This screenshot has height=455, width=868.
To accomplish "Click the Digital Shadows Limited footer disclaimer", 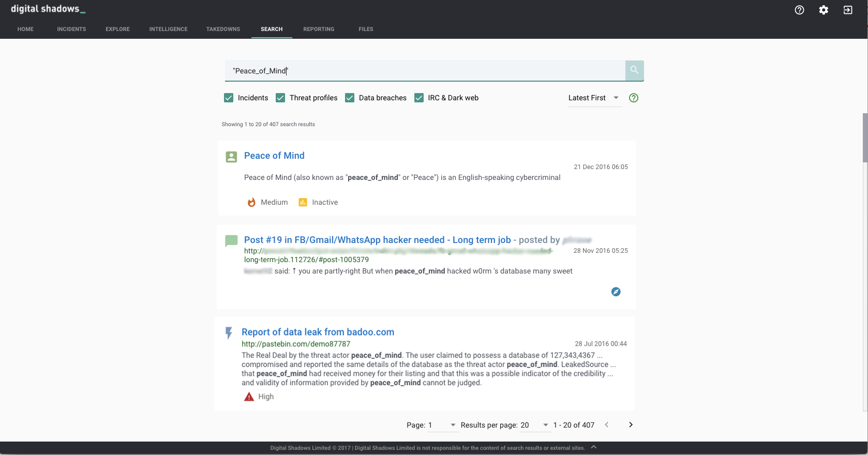I will pyautogui.click(x=427, y=448).
